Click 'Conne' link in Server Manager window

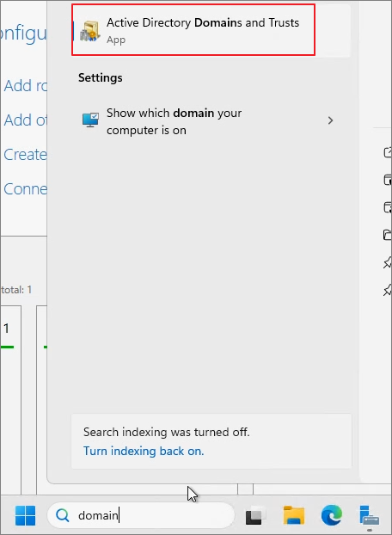(26, 189)
